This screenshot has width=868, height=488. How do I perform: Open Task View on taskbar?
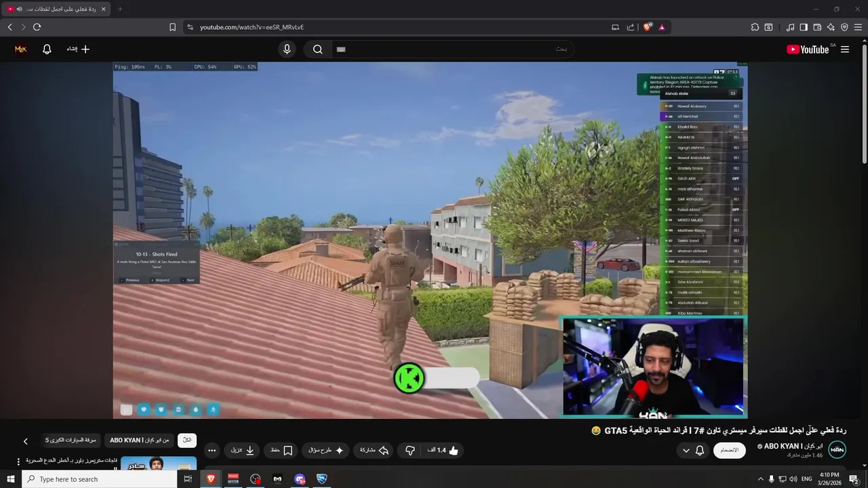coord(188,479)
